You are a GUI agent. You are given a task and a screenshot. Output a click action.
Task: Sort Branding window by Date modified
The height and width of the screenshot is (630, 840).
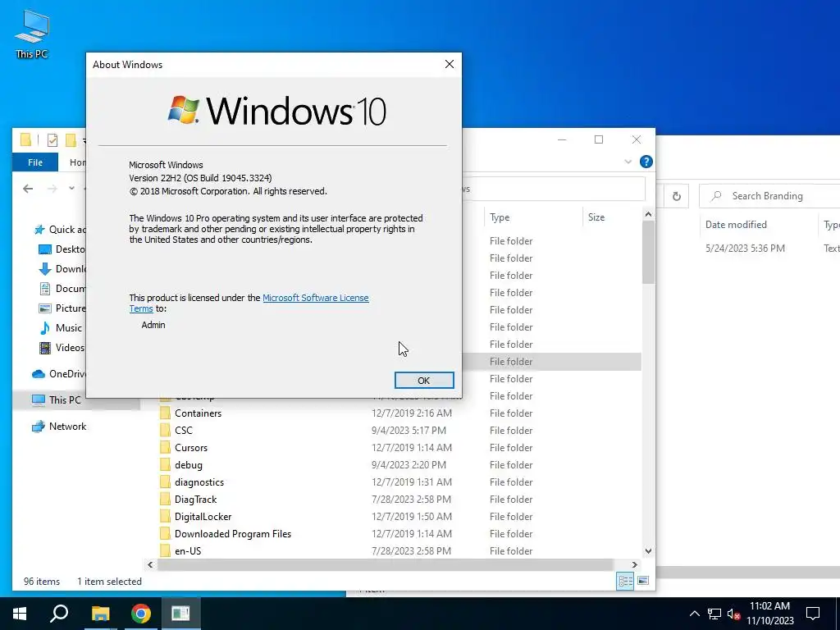[736, 225]
